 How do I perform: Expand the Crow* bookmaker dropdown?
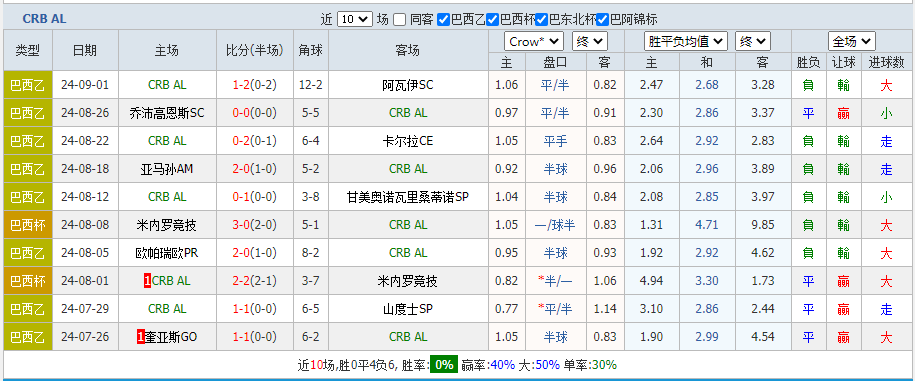534,41
